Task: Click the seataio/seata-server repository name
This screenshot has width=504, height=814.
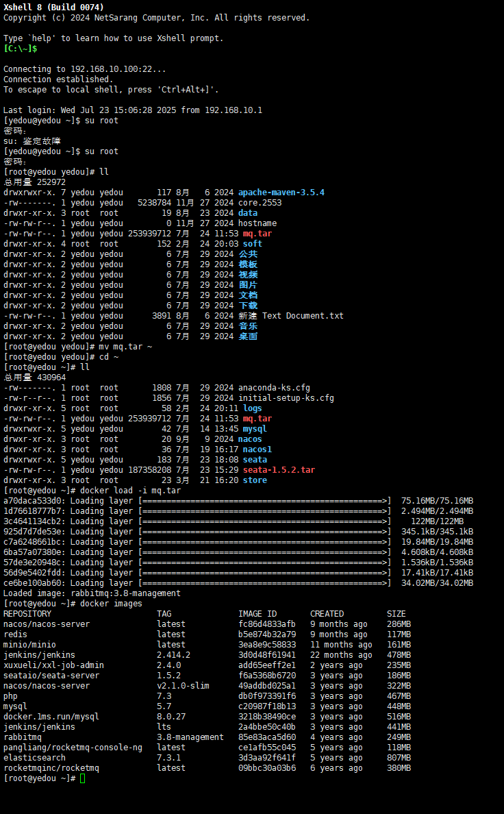Action: tap(51, 676)
